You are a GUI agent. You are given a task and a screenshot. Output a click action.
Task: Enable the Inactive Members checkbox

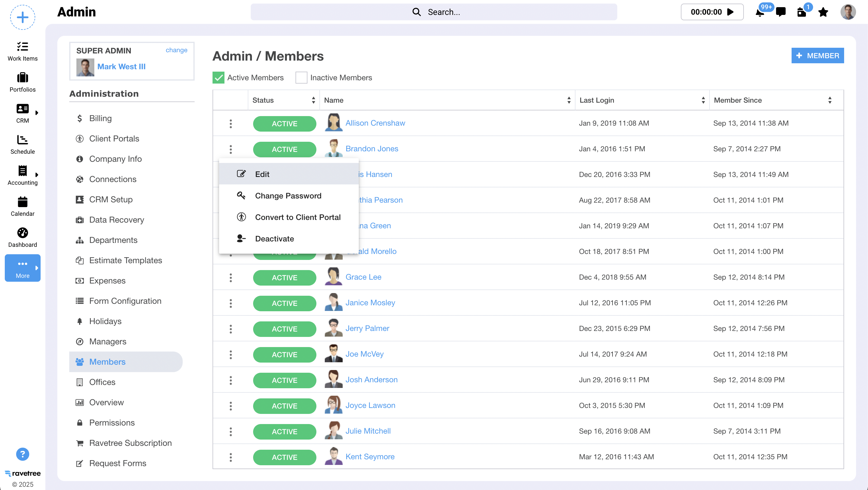pyautogui.click(x=301, y=78)
